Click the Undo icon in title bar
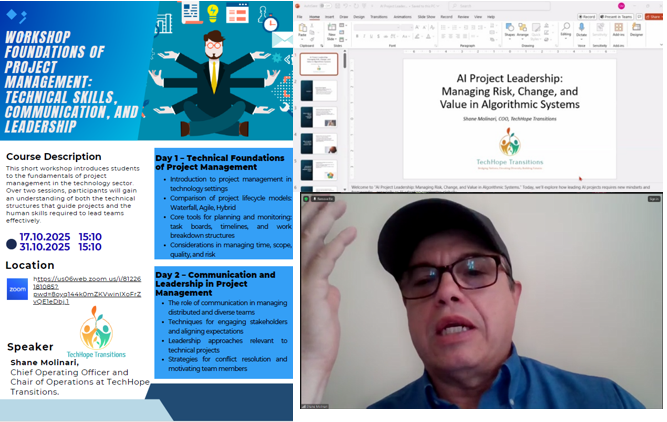Screen dimensions: 667x422 346,6
